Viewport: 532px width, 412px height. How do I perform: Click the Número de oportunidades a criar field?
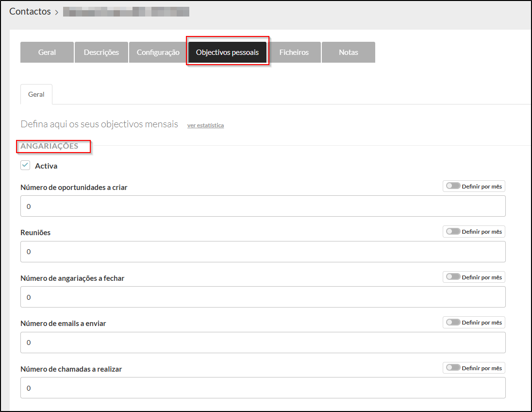263,206
